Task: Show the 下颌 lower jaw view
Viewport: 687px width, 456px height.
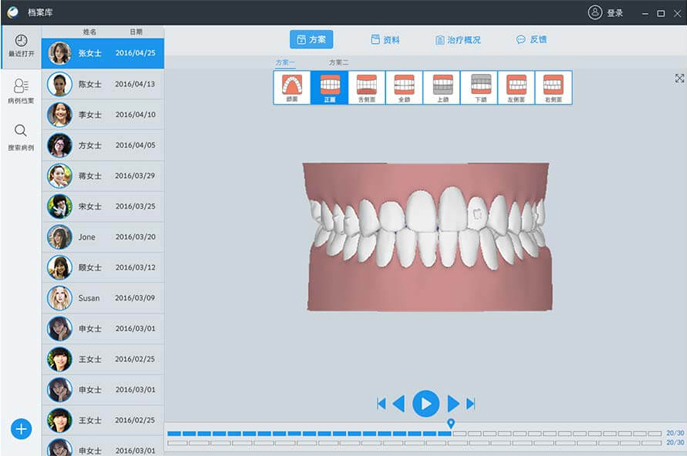Action: (x=479, y=88)
